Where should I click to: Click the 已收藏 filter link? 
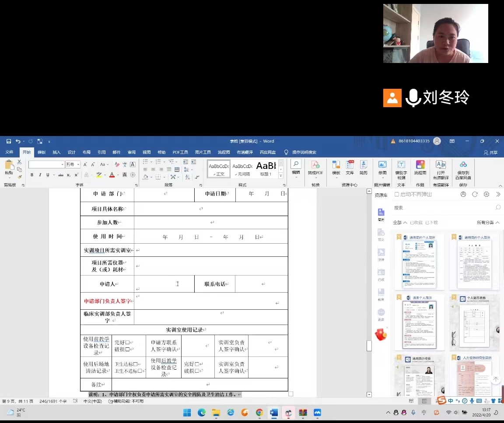coord(416,223)
